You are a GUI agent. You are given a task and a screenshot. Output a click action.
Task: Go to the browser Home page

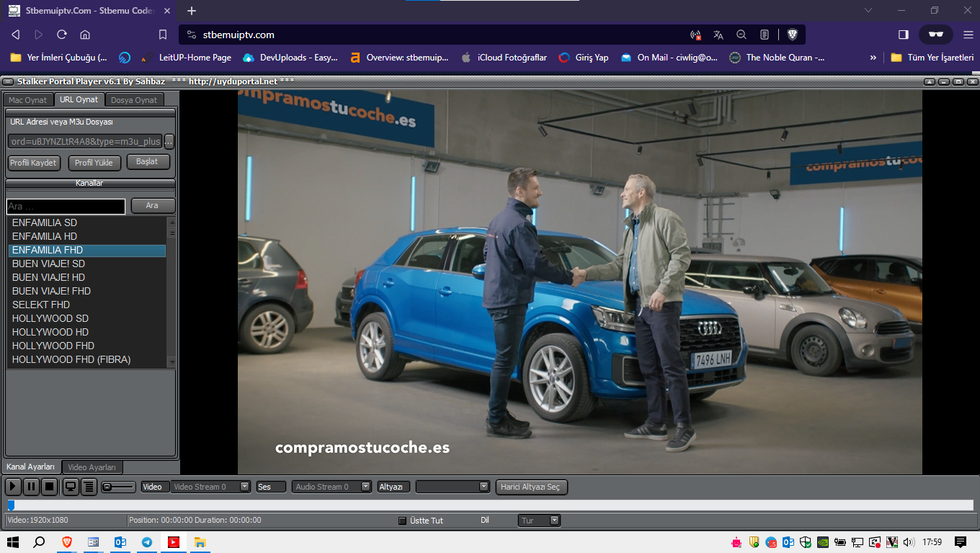pos(85,35)
